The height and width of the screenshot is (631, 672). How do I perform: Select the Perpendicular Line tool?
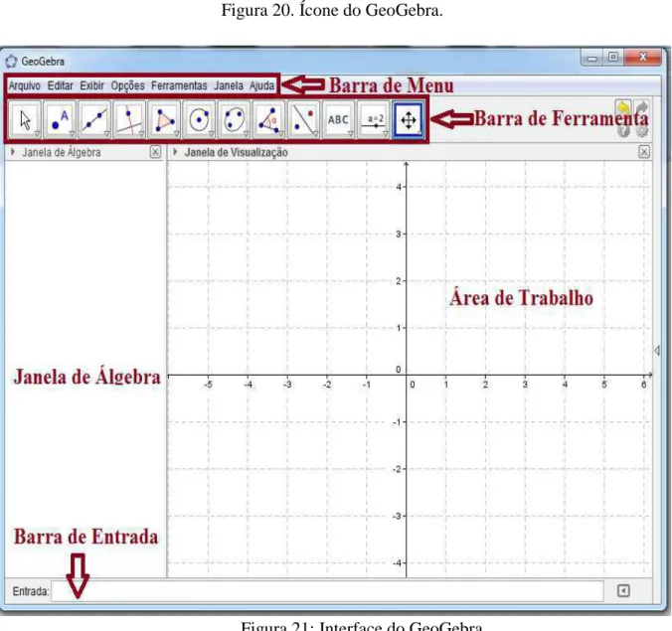coord(129,120)
